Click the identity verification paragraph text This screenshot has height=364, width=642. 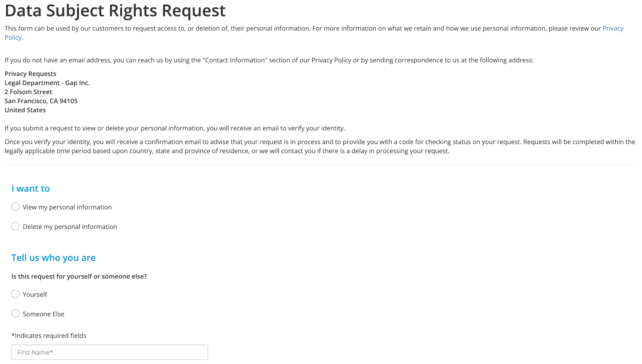(175, 128)
